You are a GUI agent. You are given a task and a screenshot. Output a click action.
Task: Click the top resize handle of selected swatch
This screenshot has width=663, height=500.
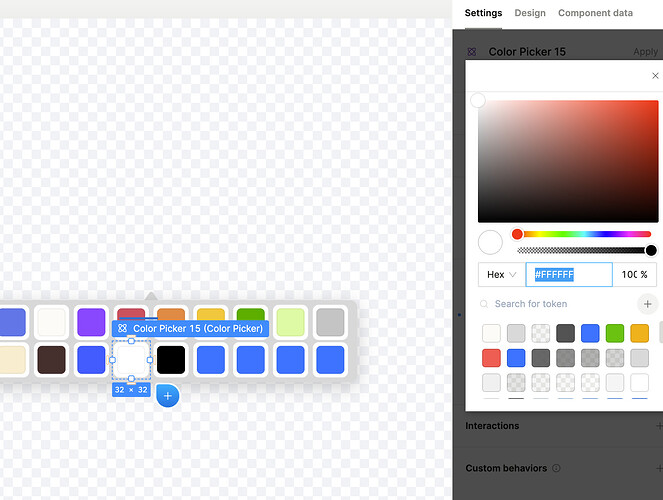coord(131,341)
